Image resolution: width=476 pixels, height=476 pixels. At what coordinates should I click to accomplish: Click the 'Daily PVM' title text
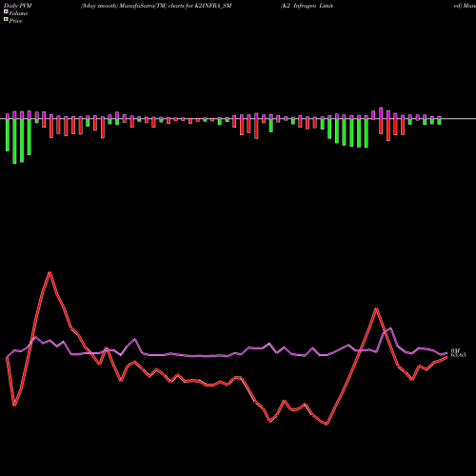coord(18,6)
